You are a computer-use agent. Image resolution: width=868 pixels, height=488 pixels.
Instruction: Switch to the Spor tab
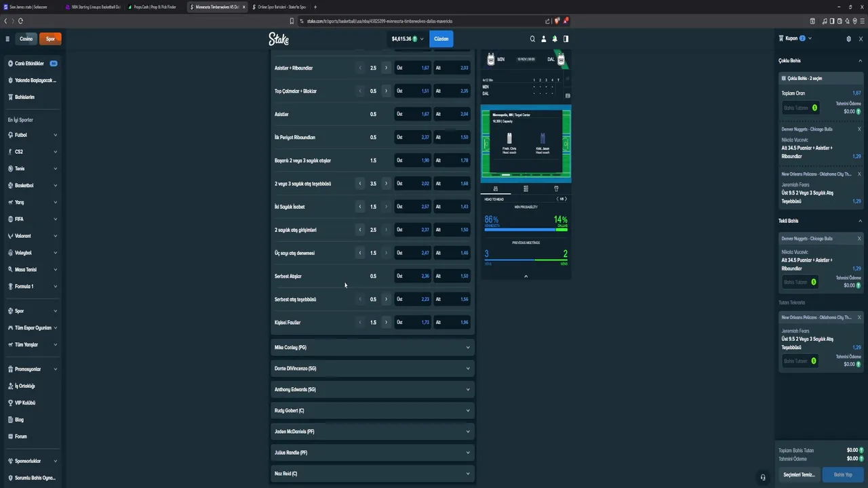tap(50, 39)
